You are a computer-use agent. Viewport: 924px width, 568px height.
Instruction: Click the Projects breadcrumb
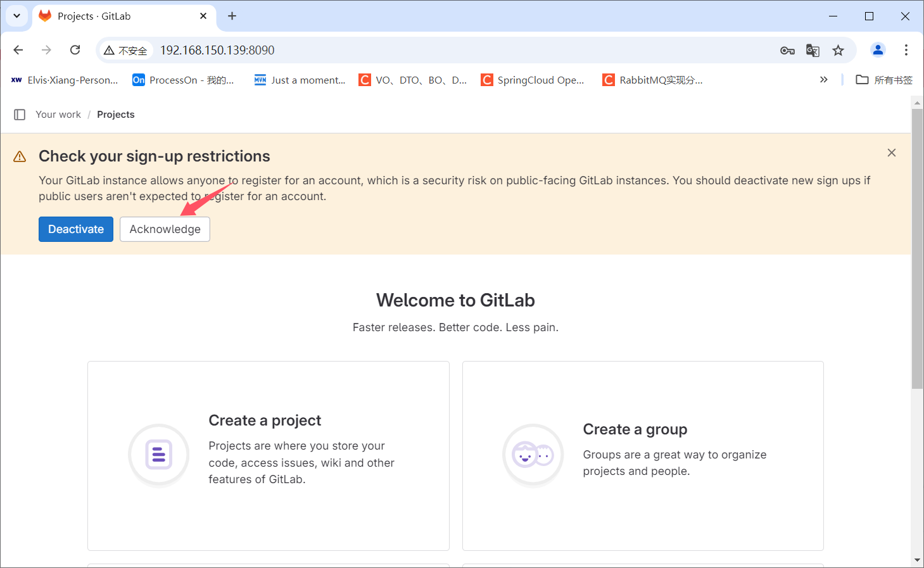[x=116, y=115]
